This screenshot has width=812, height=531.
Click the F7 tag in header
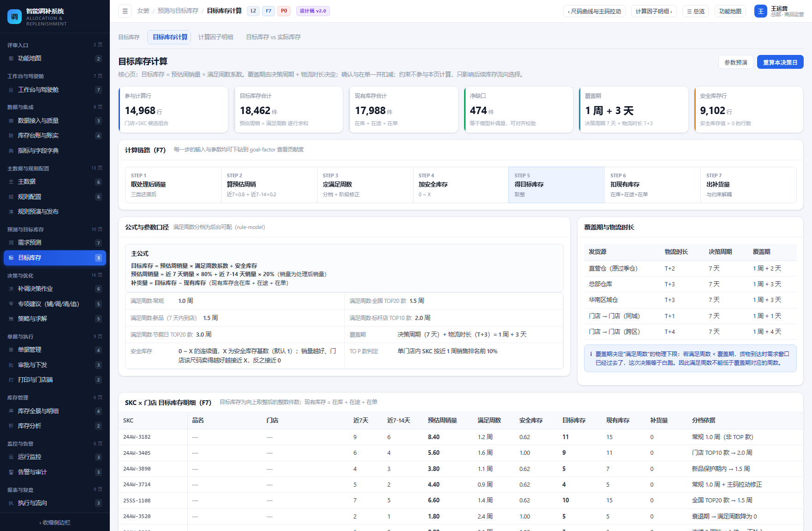click(x=269, y=11)
